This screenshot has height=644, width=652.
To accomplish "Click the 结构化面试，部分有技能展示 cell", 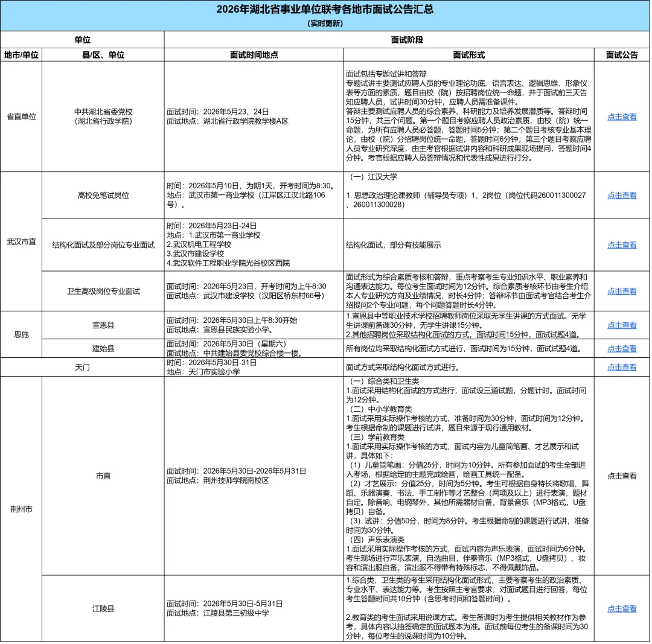I will (x=468, y=245).
